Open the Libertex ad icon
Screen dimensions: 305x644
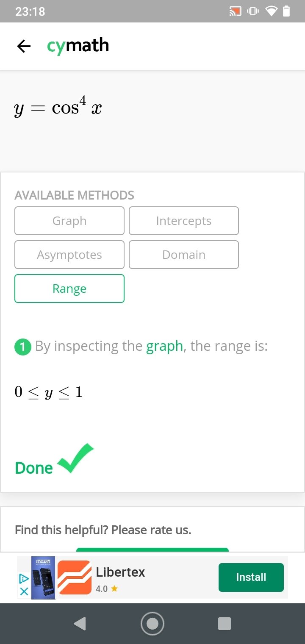tap(75, 577)
